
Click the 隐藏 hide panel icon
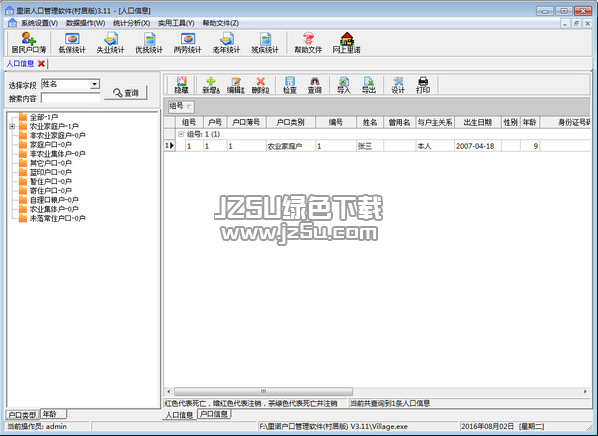pos(182,85)
